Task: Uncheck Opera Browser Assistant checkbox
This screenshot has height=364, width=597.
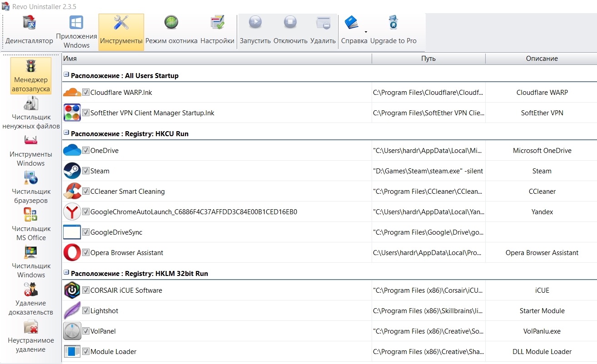Action: [85, 252]
